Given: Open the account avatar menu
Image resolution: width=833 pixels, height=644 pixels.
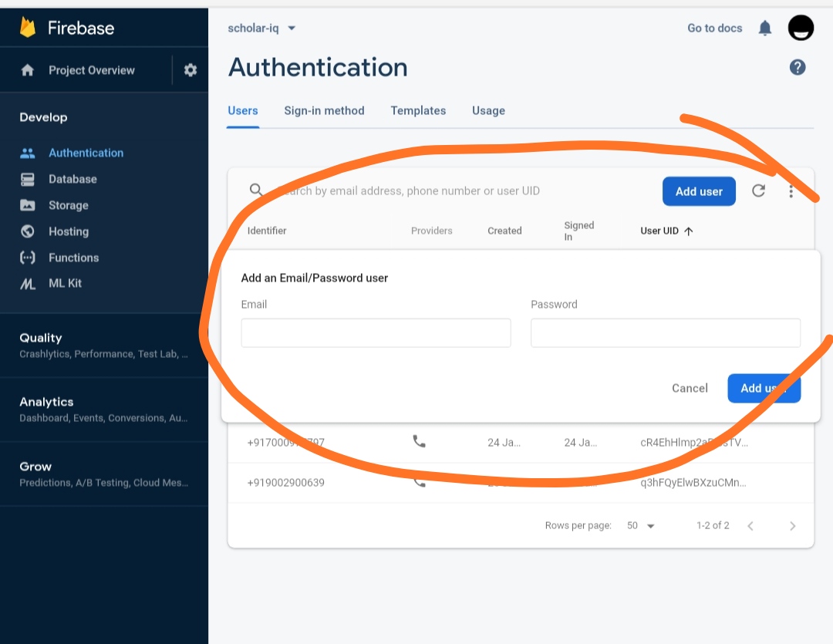Looking at the screenshot, I should [x=801, y=28].
